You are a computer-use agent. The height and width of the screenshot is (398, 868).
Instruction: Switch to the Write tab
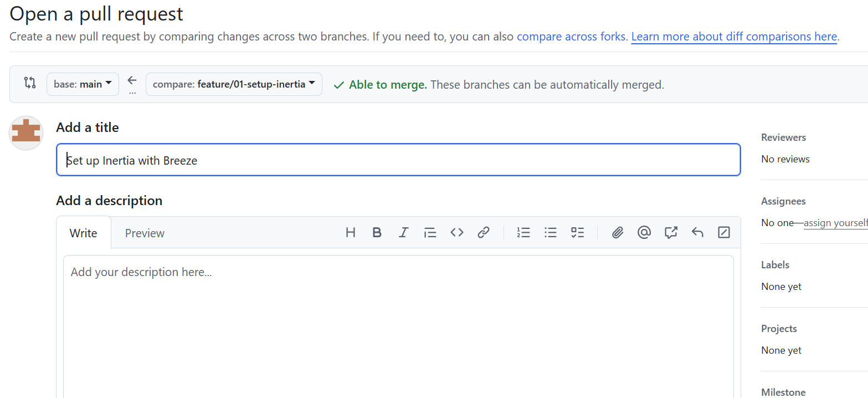pyautogui.click(x=84, y=233)
